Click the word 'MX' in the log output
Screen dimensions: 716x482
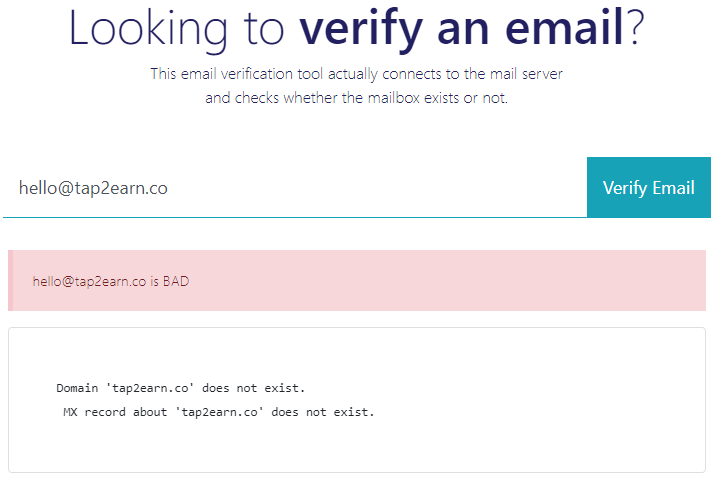click(x=70, y=412)
